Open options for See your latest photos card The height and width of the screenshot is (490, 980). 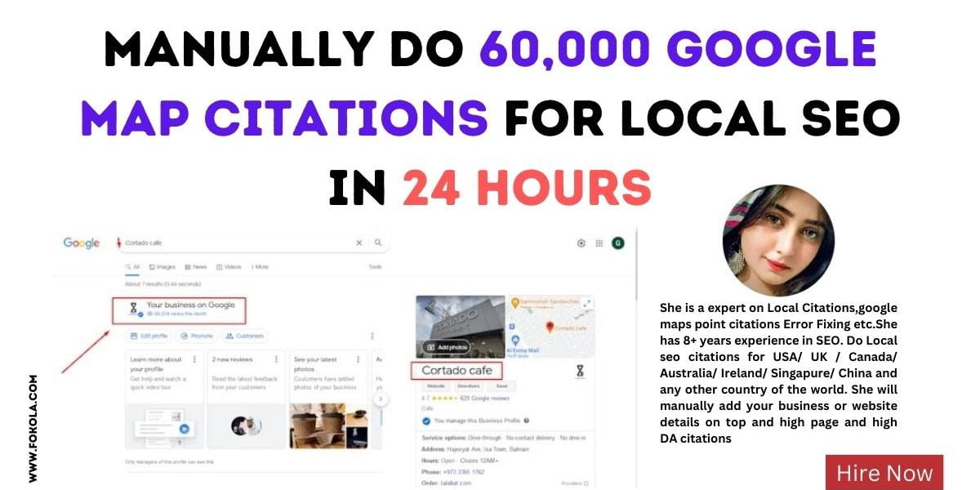359,359
